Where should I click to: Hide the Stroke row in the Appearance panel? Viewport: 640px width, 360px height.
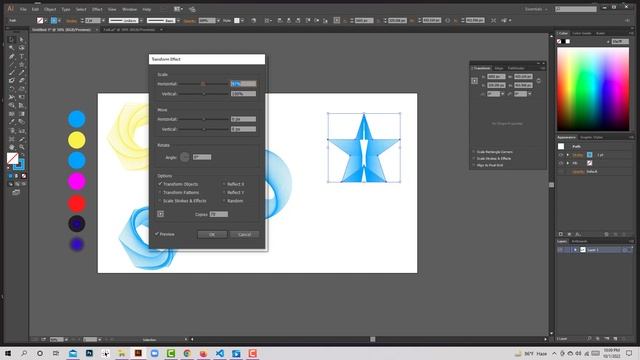(561, 155)
